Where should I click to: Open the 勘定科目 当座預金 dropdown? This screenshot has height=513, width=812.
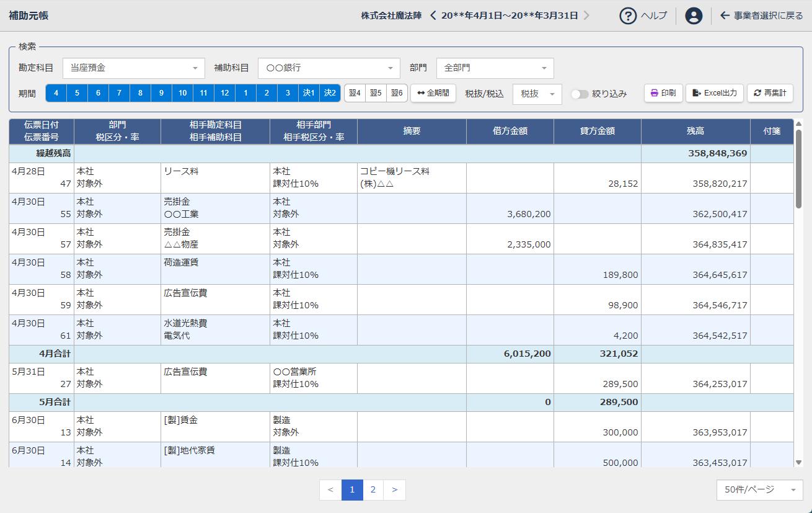[x=133, y=68]
